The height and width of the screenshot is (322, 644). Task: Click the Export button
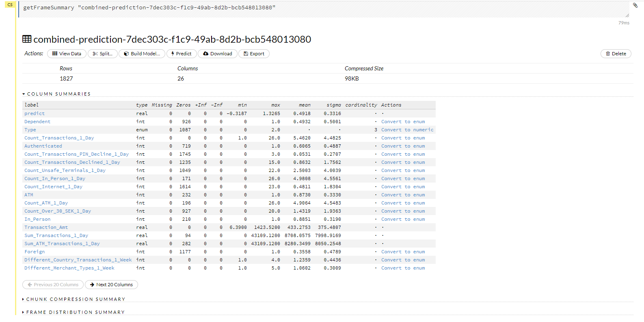[254, 54]
